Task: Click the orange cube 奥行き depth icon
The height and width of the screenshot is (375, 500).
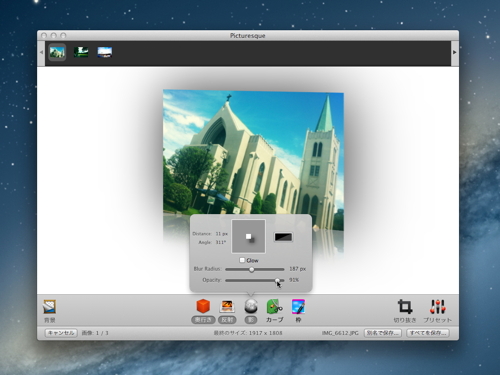Action: (x=203, y=306)
